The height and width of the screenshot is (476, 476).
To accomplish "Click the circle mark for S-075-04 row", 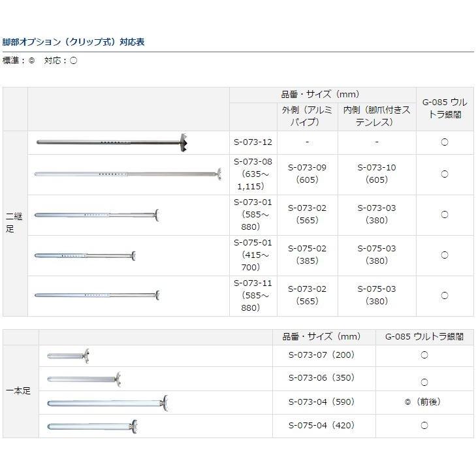I will pyautogui.click(x=424, y=426).
